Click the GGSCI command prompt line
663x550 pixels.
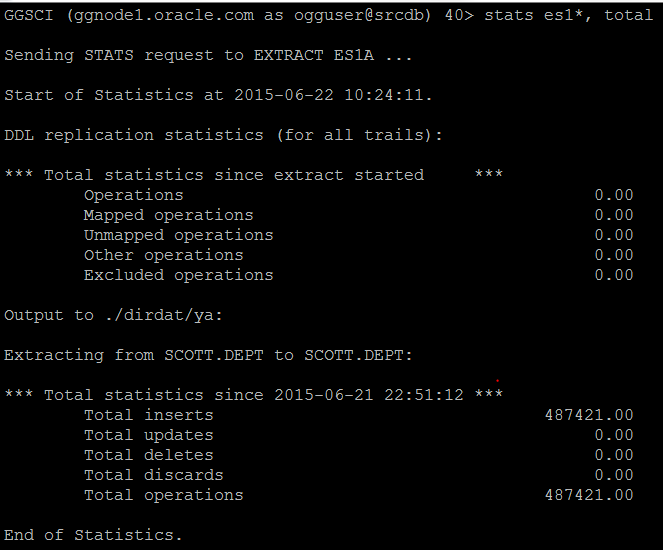(240, 16)
